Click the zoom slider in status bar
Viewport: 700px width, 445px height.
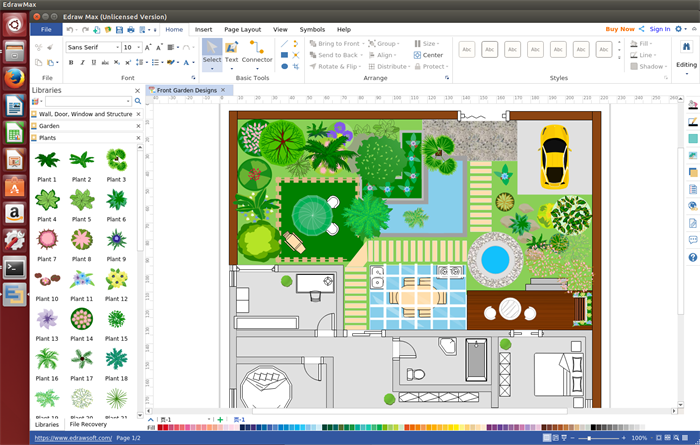pyautogui.click(x=590, y=438)
